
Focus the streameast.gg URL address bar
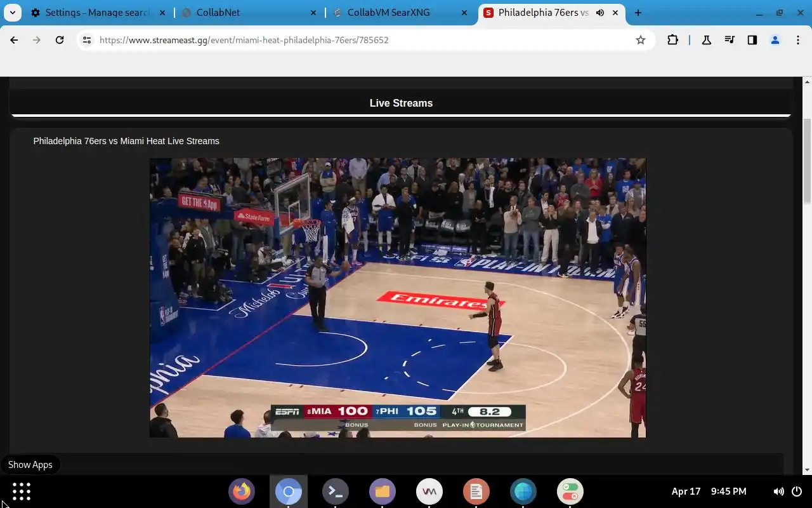click(x=365, y=40)
